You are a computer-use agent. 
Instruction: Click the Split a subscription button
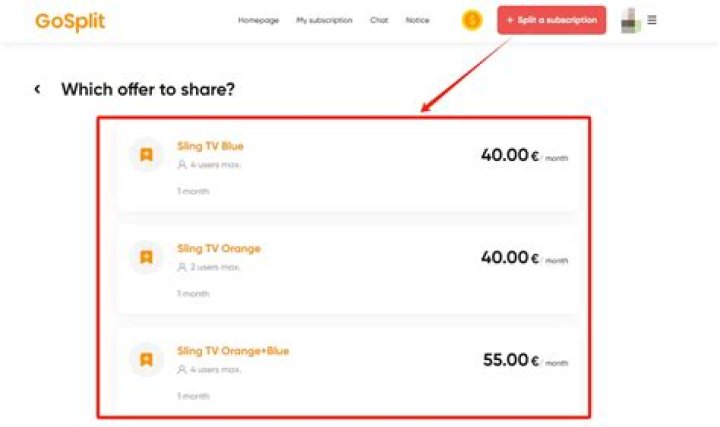[551, 20]
